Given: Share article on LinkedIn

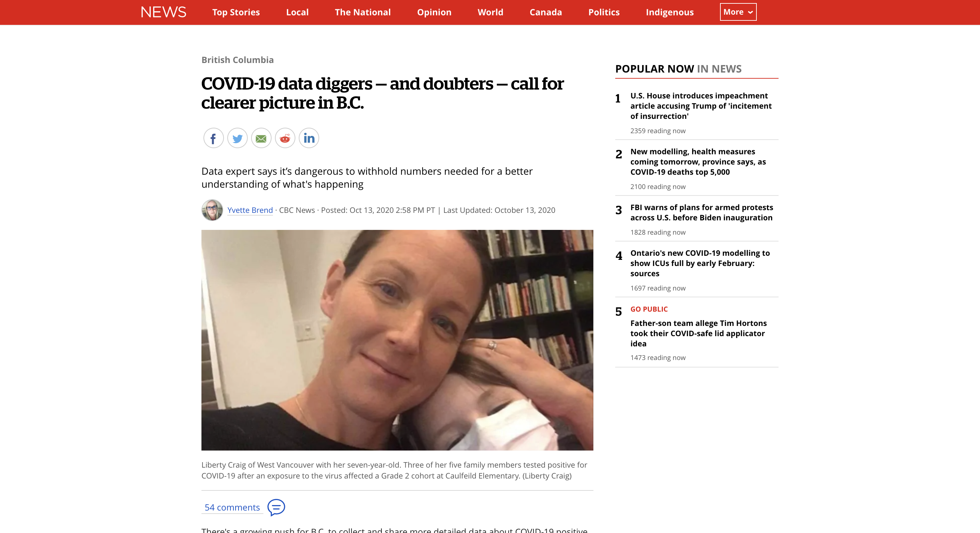Looking at the screenshot, I should tap(309, 138).
